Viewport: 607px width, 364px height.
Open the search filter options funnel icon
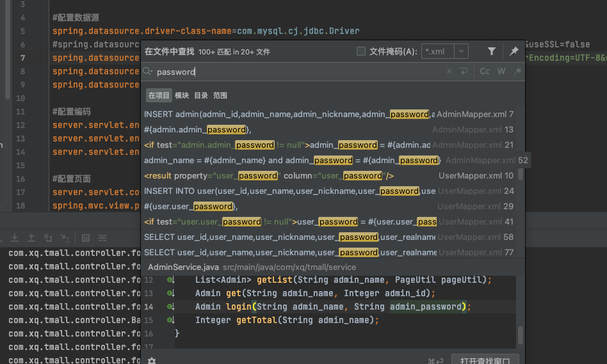(491, 51)
